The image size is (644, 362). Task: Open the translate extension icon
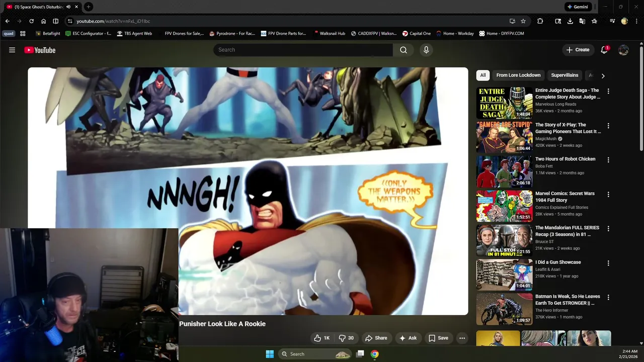582,21
